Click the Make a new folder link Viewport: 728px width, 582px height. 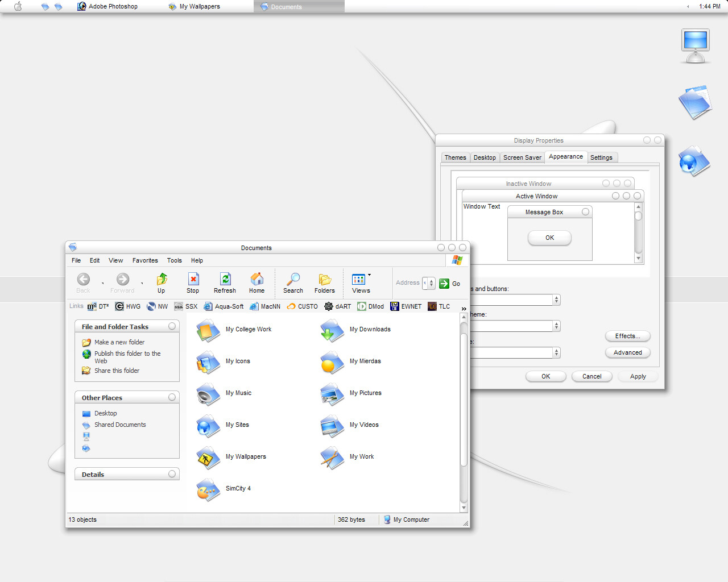click(119, 342)
